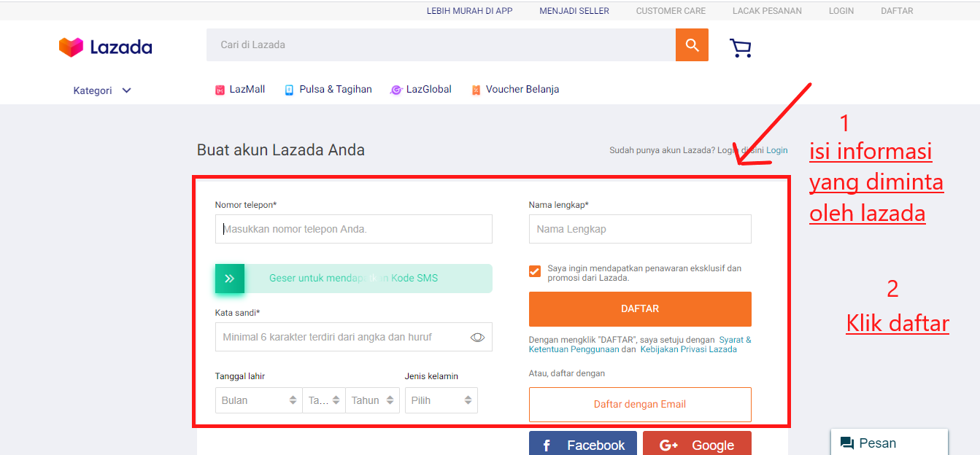Image resolution: width=980 pixels, height=455 pixels.
Task: Click the Voucher Belanja icon
Action: [476, 90]
